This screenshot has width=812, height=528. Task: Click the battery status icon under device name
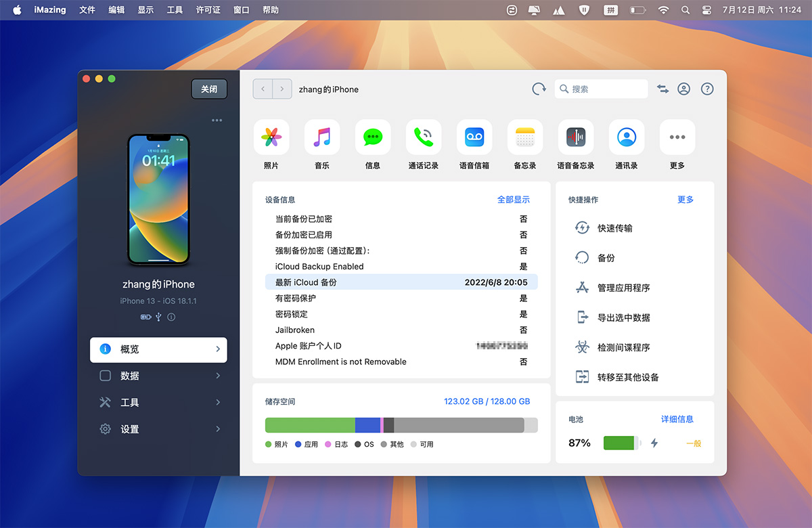(145, 317)
